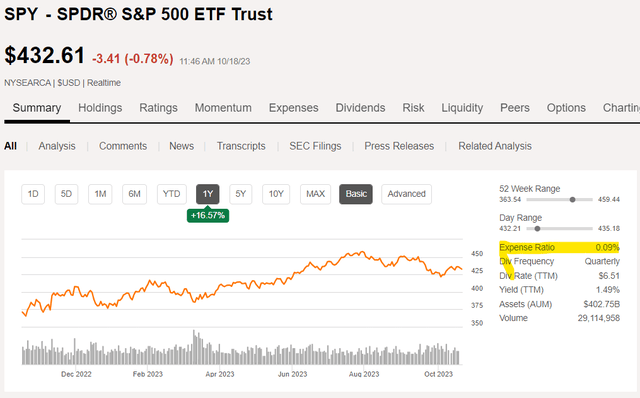Click the 52 Week Range slider marker
This screenshot has width=640, height=398.
573,200
